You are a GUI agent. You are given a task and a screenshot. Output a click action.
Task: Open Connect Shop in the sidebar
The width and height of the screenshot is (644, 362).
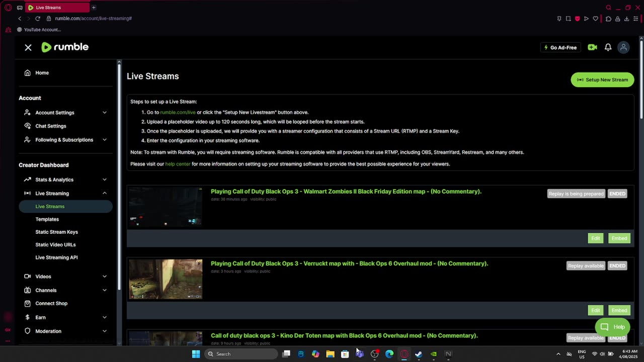point(51,304)
